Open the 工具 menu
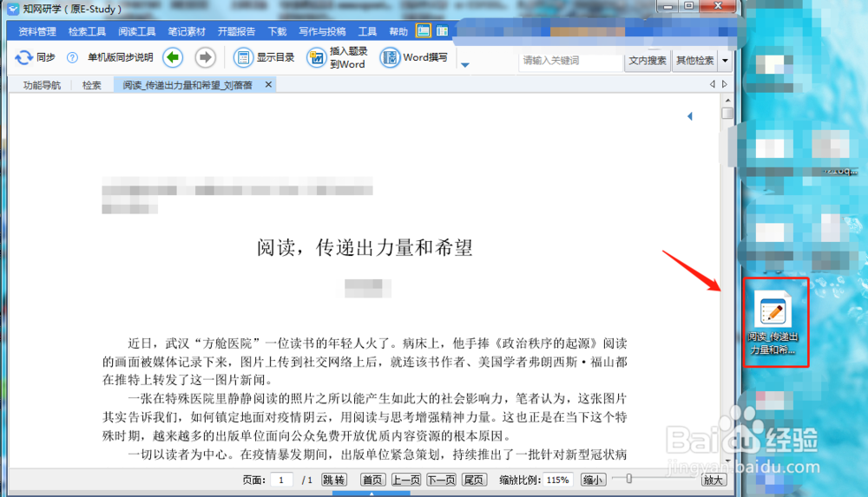Viewport: 868px width, 497px height. click(367, 31)
